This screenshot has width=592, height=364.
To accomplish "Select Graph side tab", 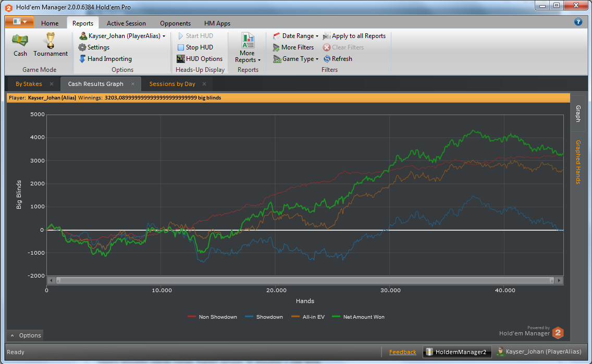I will 578,114.
